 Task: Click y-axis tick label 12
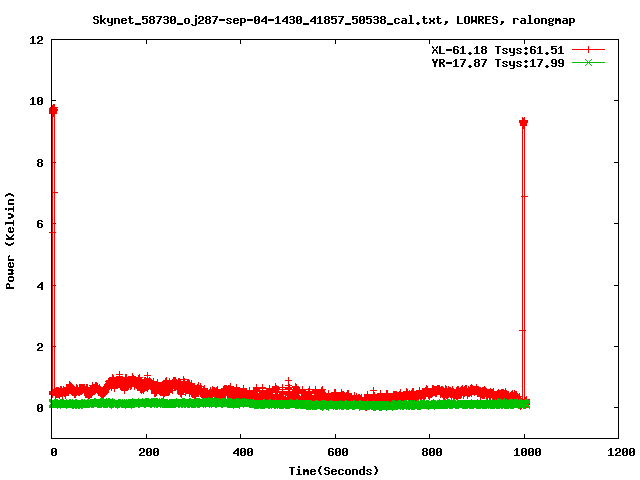36,40
